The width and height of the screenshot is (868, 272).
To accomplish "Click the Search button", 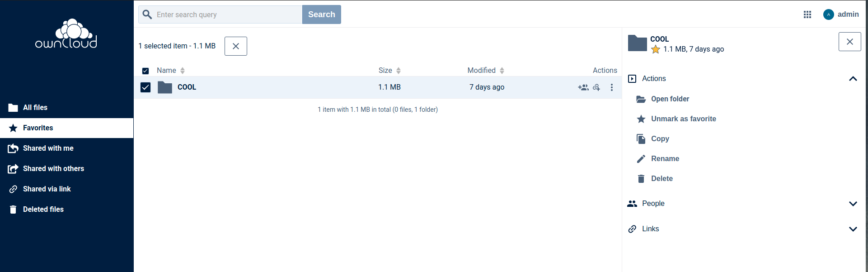I will [x=322, y=14].
